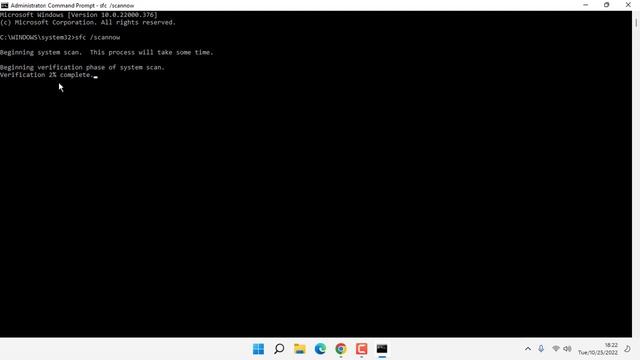The width and height of the screenshot is (640, 360).
Task: Minimize the Command Prompt window
Action: click(586, 5)
